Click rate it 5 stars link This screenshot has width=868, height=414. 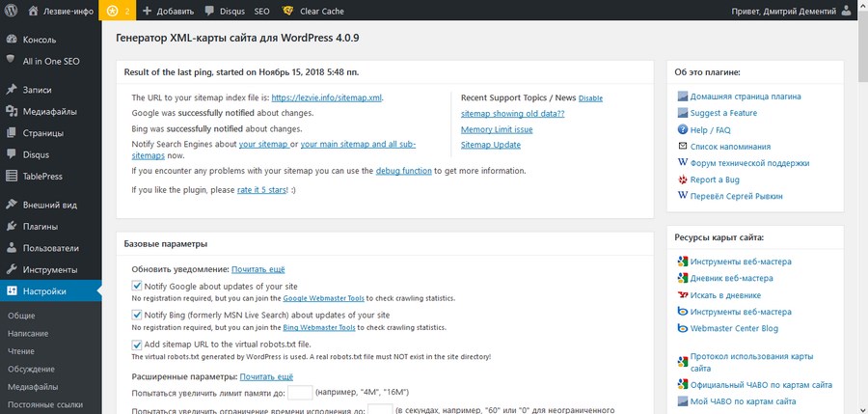tap(261, 189)
